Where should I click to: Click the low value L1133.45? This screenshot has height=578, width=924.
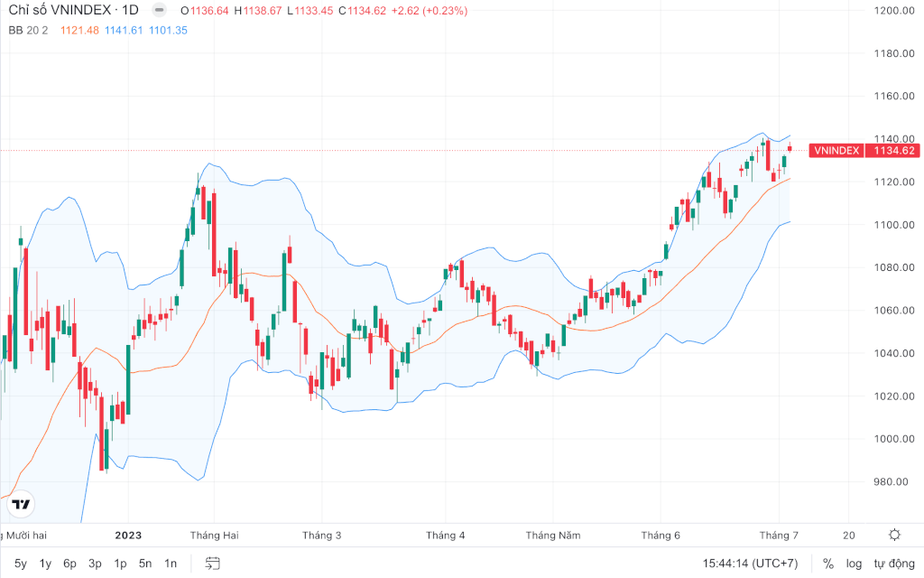coord(310,11)
